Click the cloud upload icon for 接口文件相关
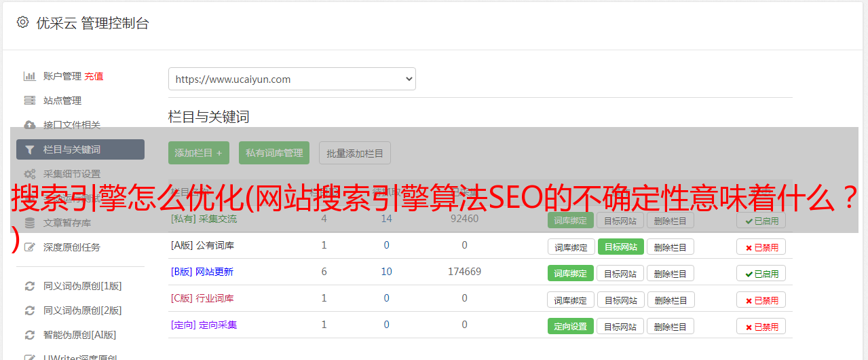Viewport: 868px width, 360px height. point(29,125)
